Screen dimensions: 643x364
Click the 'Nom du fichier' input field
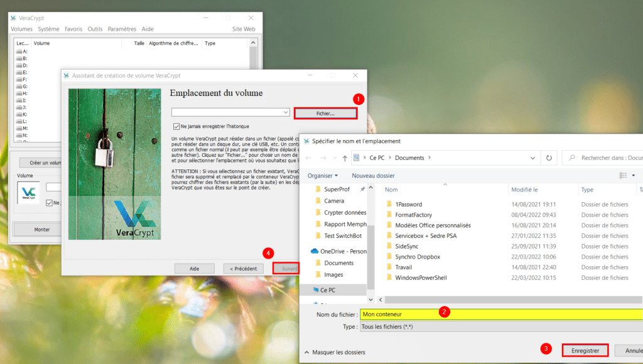tap(501, 314)
